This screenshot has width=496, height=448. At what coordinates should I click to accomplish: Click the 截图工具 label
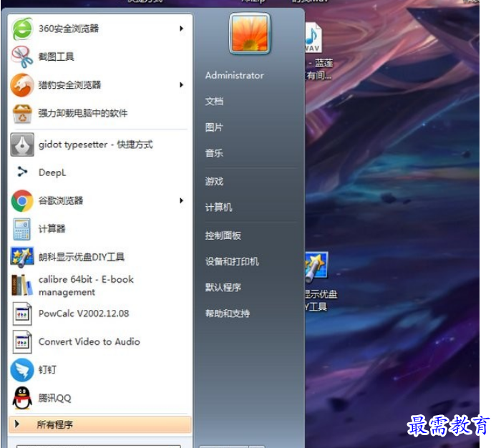pos(57,57)
